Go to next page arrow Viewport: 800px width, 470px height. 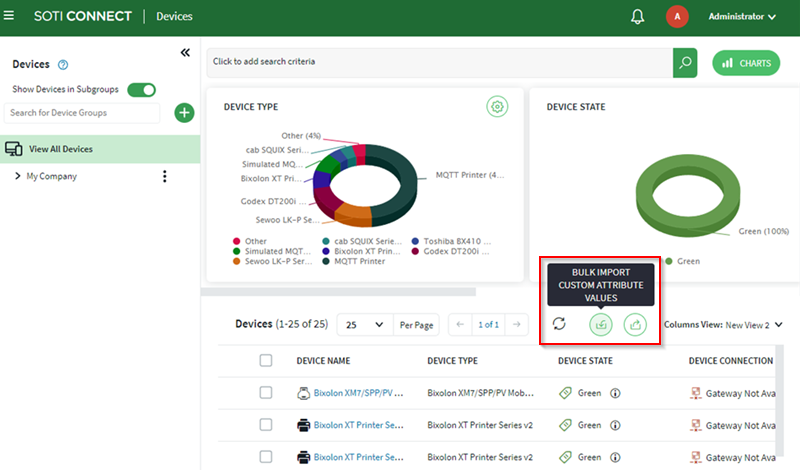[x=516, y=325]
